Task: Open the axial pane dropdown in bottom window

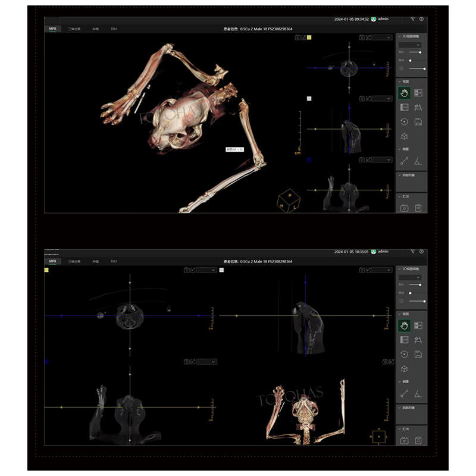Action: pyautogui.click(x=206, y=270)
